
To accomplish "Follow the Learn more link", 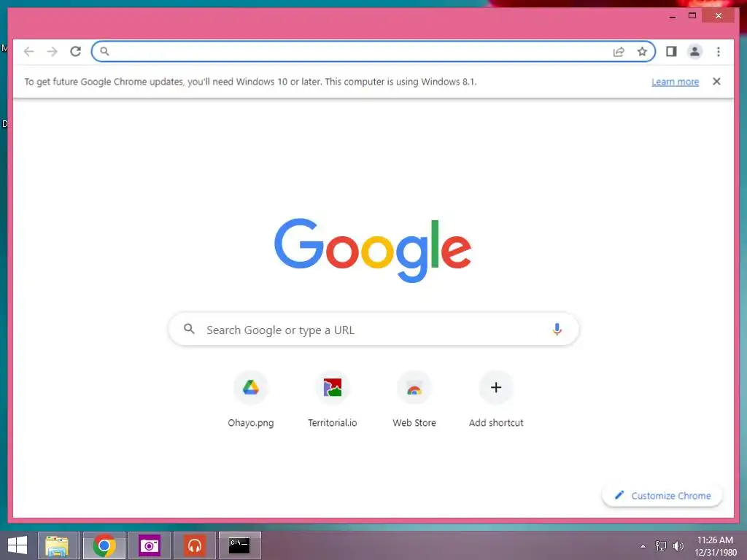I will pyautogui.click(x=675, y=82).
